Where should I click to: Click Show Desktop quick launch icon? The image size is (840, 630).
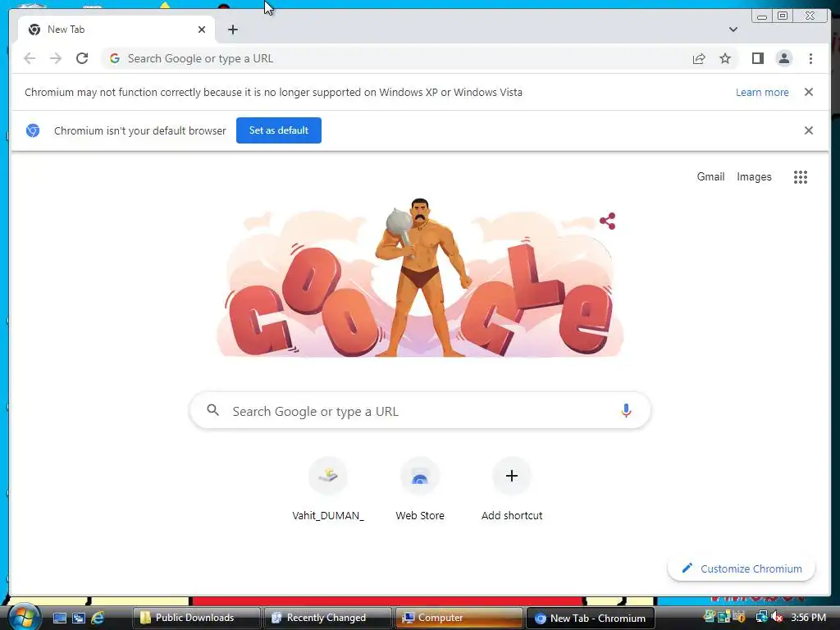59,618
